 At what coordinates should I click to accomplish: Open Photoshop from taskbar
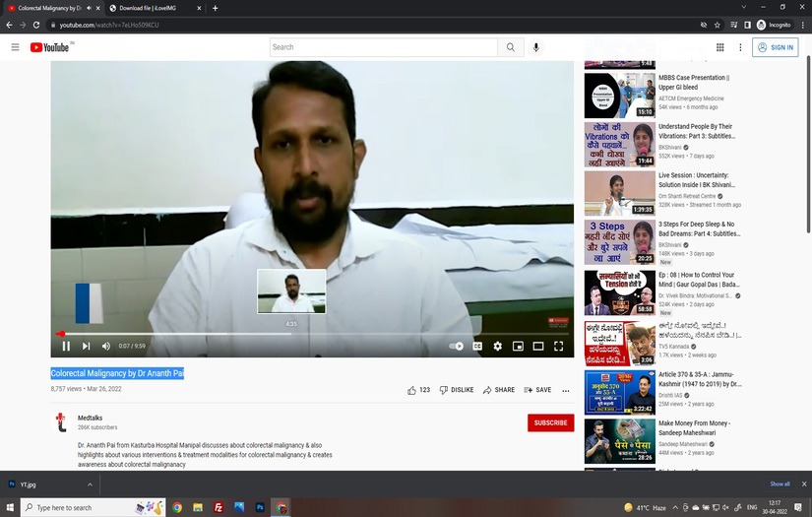pos(260,507)
